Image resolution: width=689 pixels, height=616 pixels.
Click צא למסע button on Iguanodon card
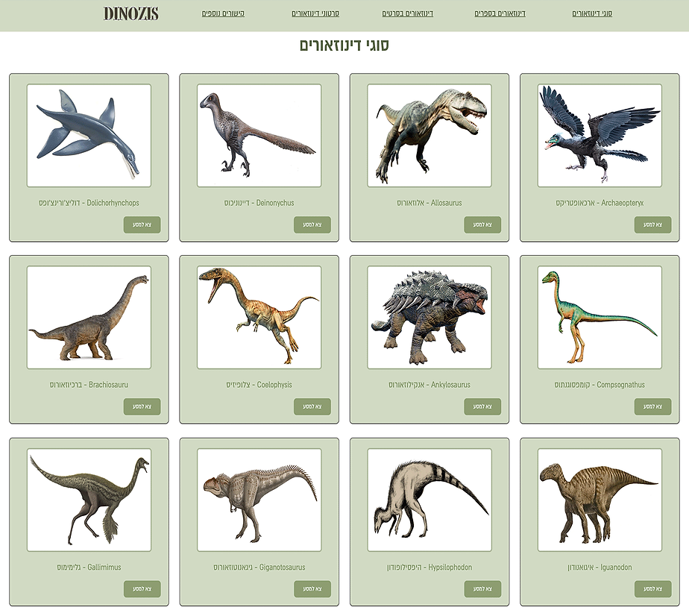tap(653, 588)
